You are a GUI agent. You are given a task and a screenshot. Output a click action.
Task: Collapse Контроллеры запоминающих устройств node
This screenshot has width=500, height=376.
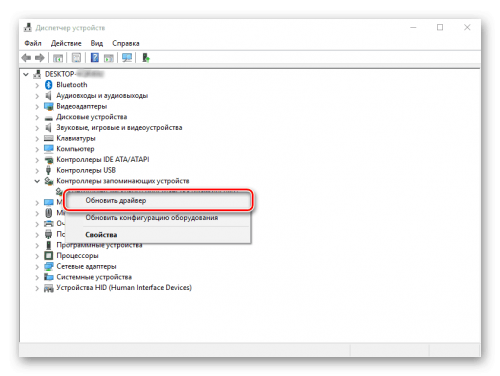[37, 181]
